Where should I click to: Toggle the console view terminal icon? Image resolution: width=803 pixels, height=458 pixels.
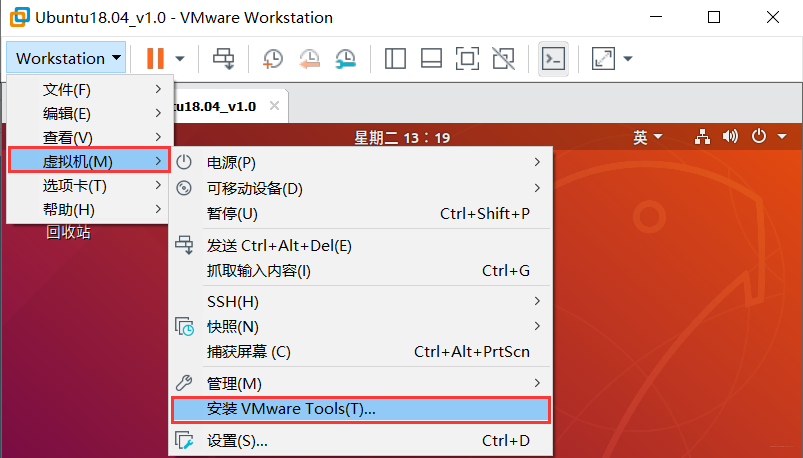coord(554,58)
